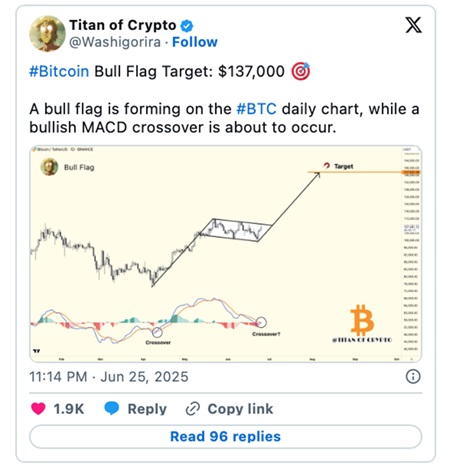Open the @Washigorira handle link
Image resolution: width=453 pixels, height=475 pixels.
point(115,42)
